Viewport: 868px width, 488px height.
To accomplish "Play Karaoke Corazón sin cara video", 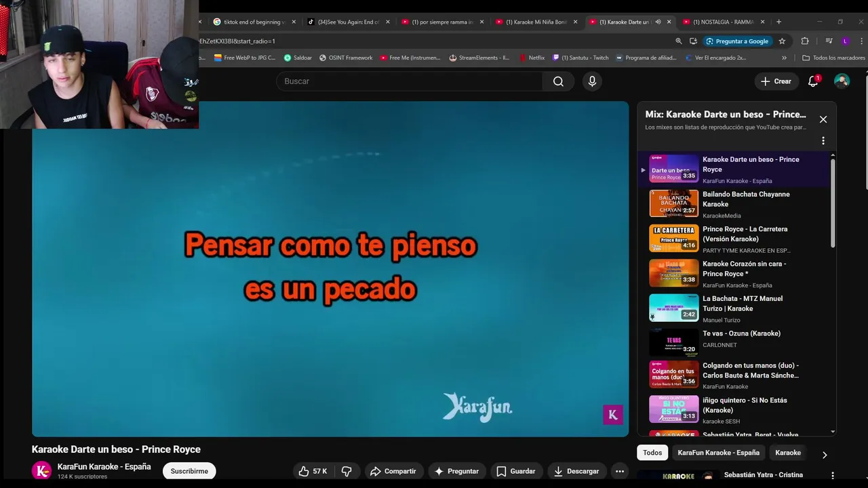I will point(739,274).
